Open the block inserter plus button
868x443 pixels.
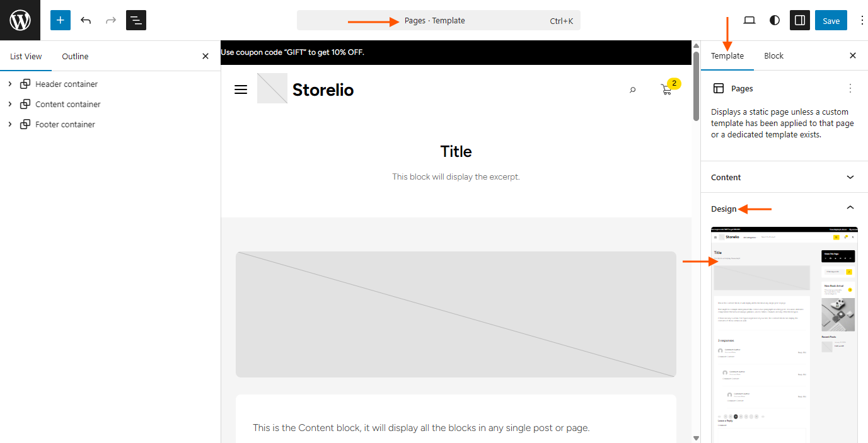point(61,20)
